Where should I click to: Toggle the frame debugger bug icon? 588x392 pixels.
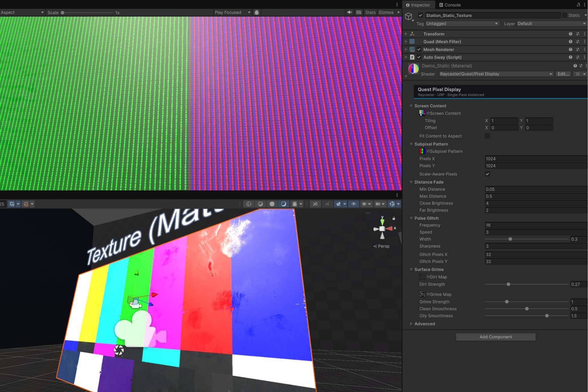pos(257,12)
